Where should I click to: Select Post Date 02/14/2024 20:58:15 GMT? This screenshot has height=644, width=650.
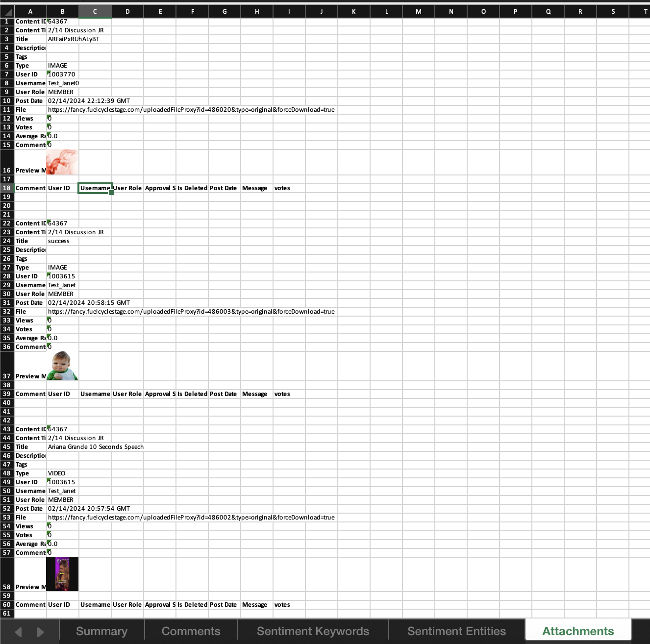click(89, 303)
